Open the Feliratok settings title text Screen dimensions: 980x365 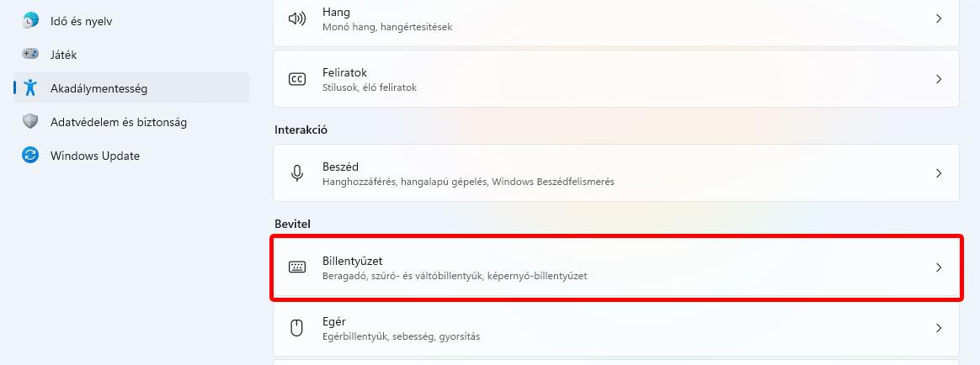click(x=344, y=72)
